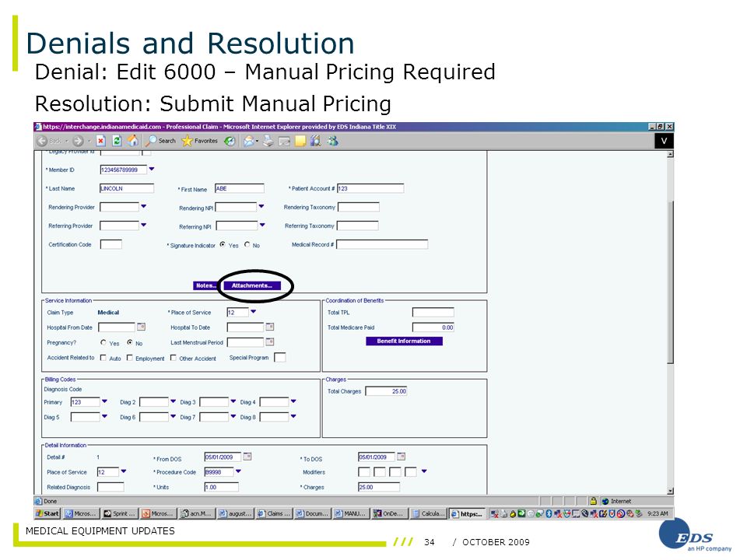Click the Attachments... button
The width and height of the screenshot is (747, 560).
pyautogui.click(x=252, y=285)
